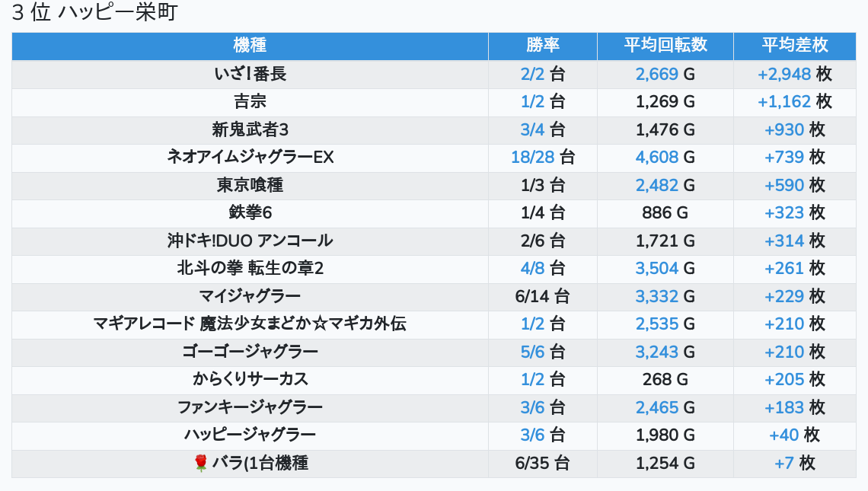This screenshot has width=868, height=491.
Task: Open the 東京喰種 machine entry
Action: 250,185
